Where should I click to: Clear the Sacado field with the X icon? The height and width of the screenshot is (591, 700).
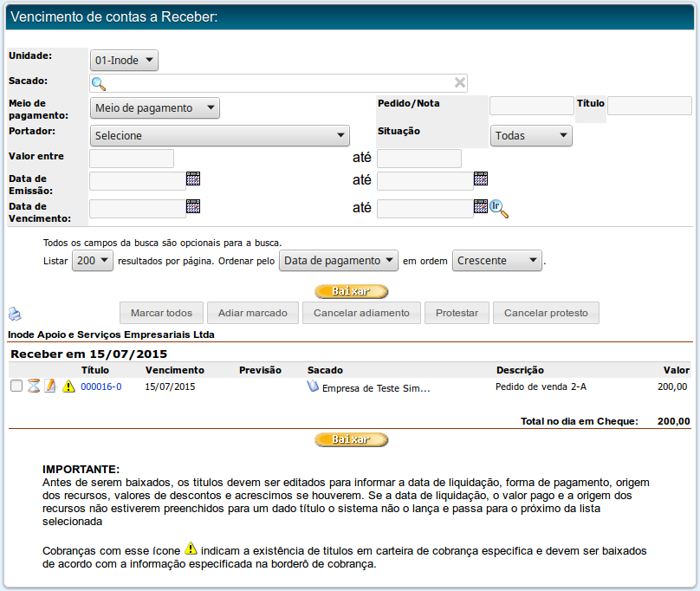click(x=460, y=83)
